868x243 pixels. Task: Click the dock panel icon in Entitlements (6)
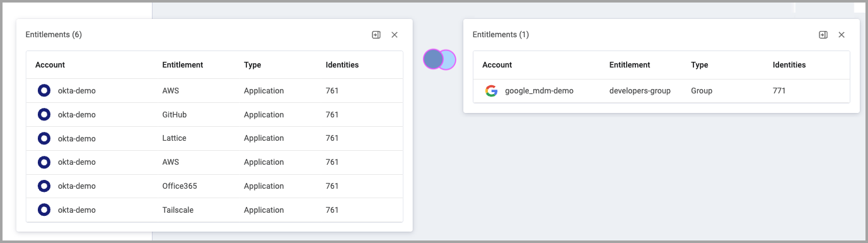(x=376, y=35)
